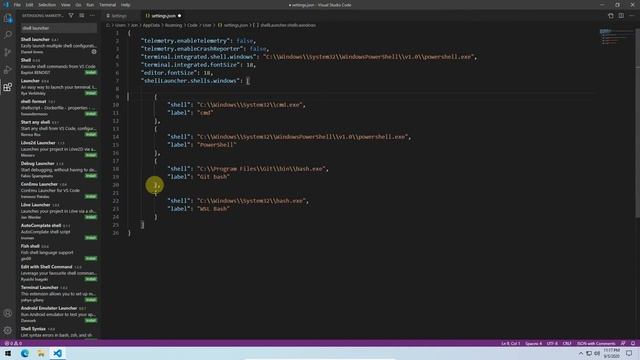Click the editor minimap preview
The width and height of the screenshot is (640, 360).
pyautogui.click(x=616, y=37)
